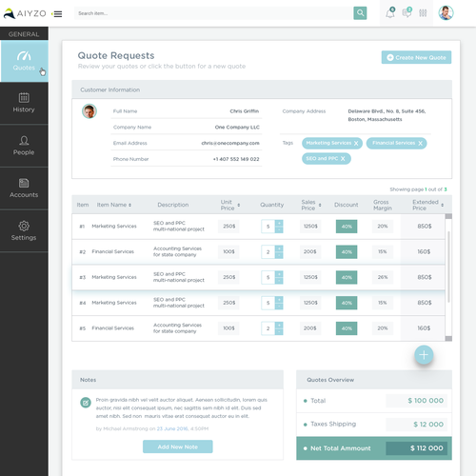Click the 40% discount for item #3
476x476 pixels.
pos(347,277)
